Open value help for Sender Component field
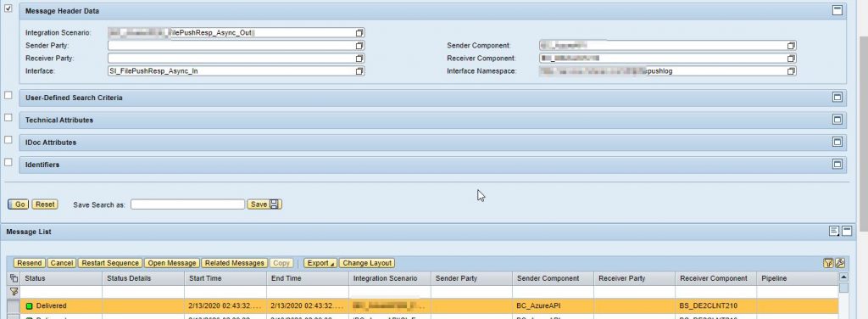The image size is (868, 319). click(x=791, y=46)
